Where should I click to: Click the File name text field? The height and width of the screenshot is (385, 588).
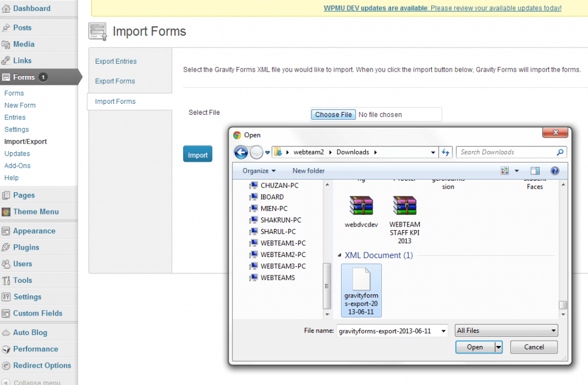click(x=389, y=331)
